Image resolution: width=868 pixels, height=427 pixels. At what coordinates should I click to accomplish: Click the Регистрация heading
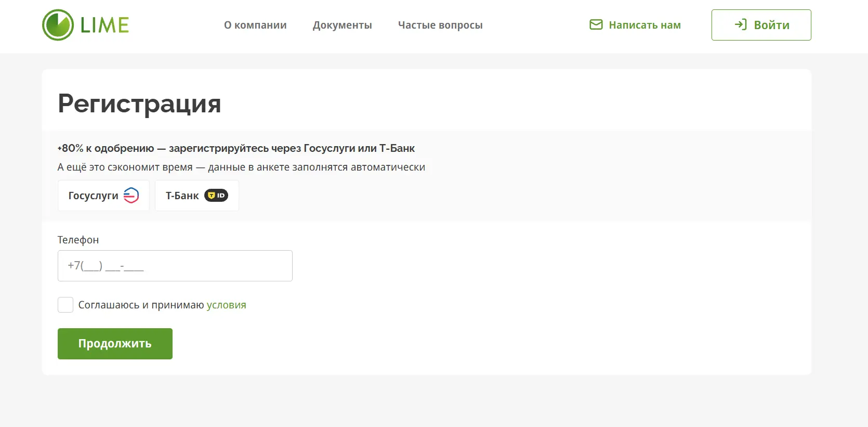(139, 103)
